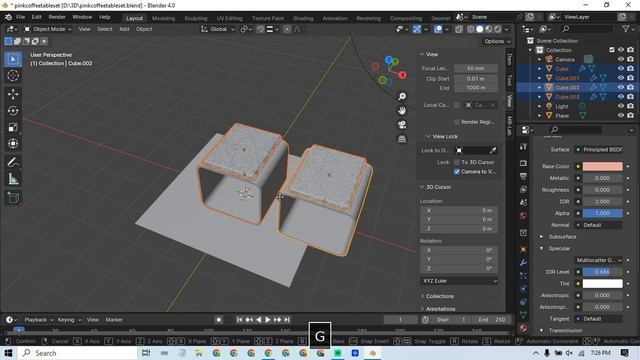
Task: Click the Principled BSDF surface button
Action: coord(599,150)
